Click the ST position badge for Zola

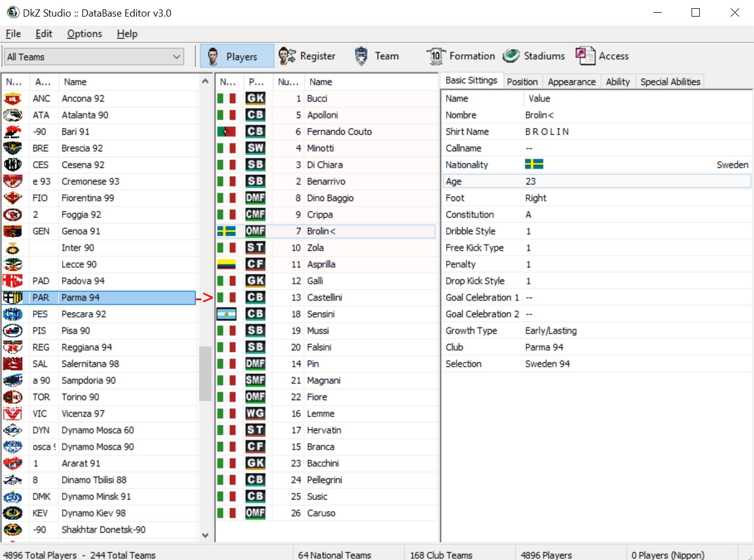(255, 248)
